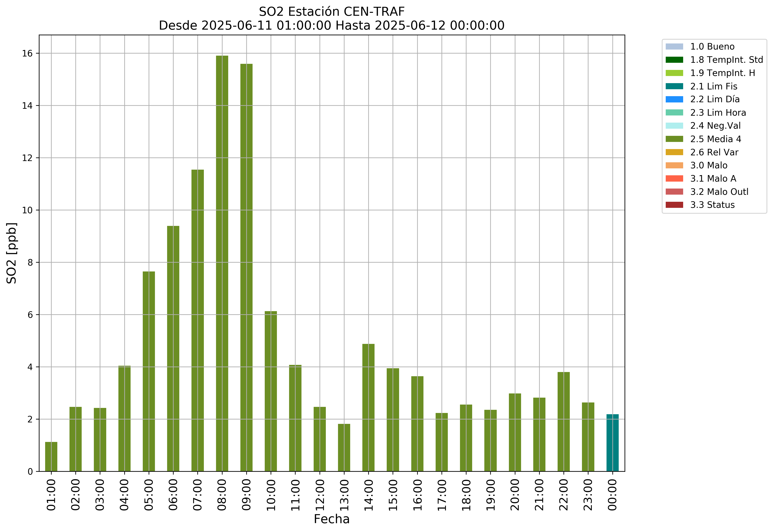Click the bar at 05:00
773x532 pixels.
coord(149,371)
